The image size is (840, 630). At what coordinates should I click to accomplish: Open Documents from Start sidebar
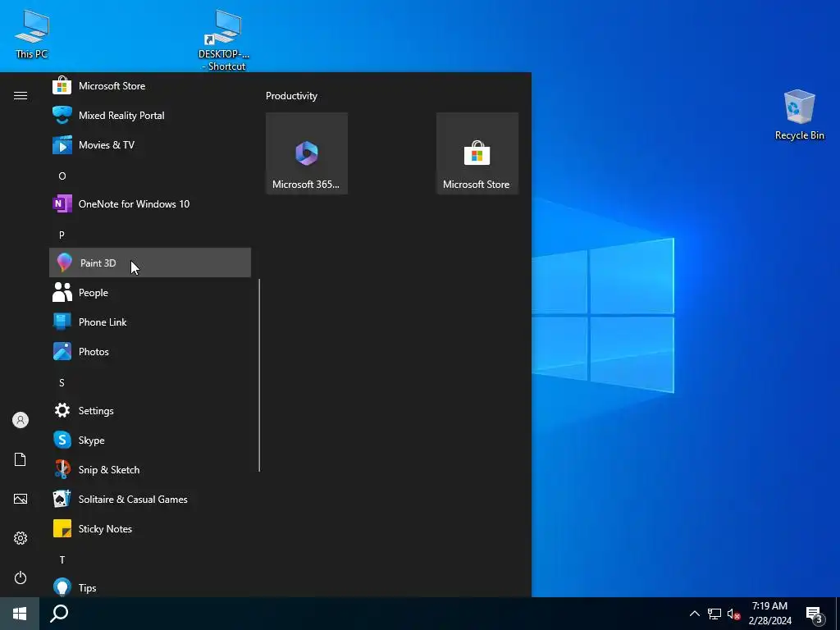point(21,459)
